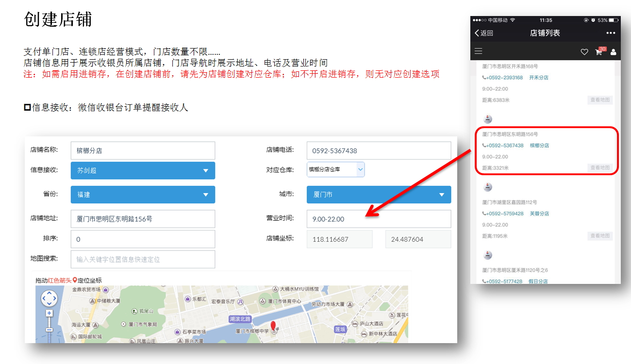631x364 pixels.
Task: Click the 中储粮大厦 marker on the map
Action: [93, 300]
